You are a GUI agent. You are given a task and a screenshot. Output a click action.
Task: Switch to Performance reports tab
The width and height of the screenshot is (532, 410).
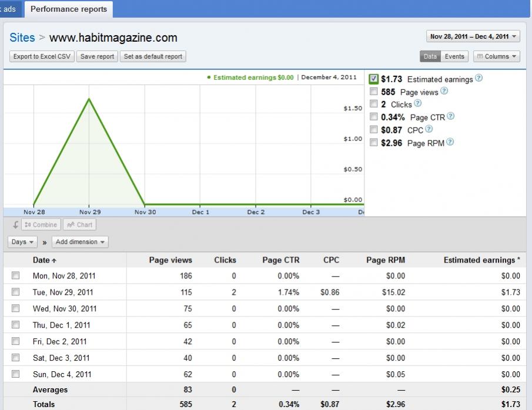coord(69,9)
